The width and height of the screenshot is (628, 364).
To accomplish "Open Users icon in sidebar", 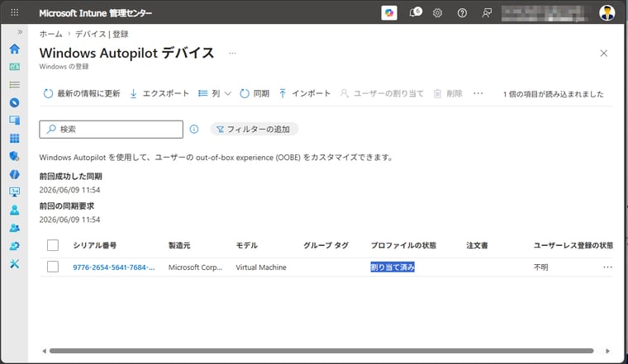I will click(x=14, y=210).
